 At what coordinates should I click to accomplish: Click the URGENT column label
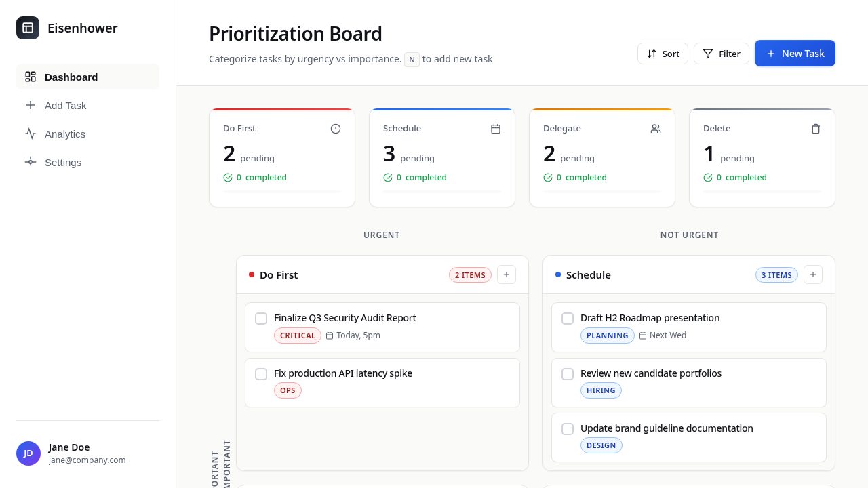(382, 235)
